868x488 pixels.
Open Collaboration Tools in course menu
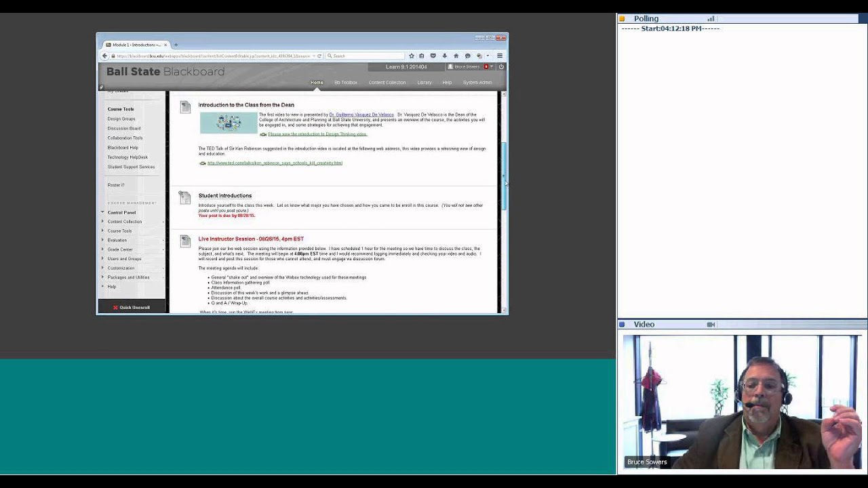pos(125,138)
